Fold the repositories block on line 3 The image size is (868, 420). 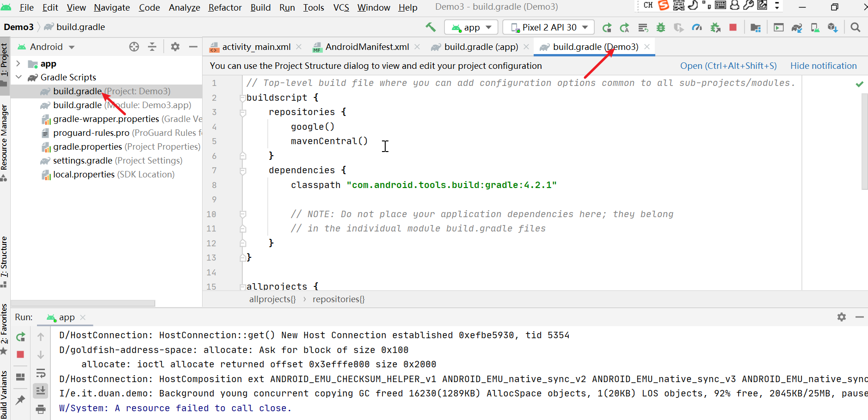[242, 113]
